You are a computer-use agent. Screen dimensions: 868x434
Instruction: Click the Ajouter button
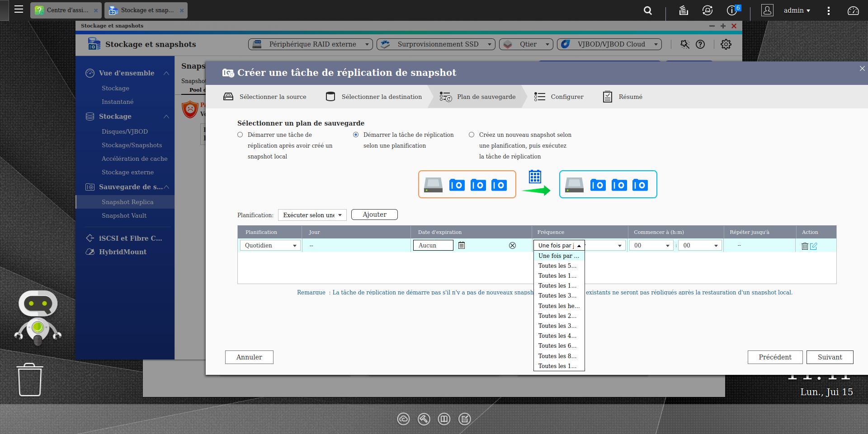click(x=374, y=215)
